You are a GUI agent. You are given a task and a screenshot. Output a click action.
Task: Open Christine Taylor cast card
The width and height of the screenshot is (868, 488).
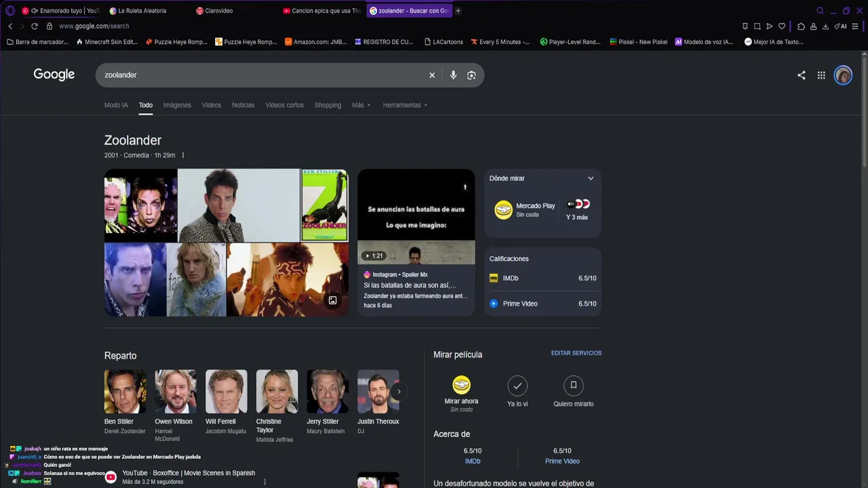pos(277,406)
